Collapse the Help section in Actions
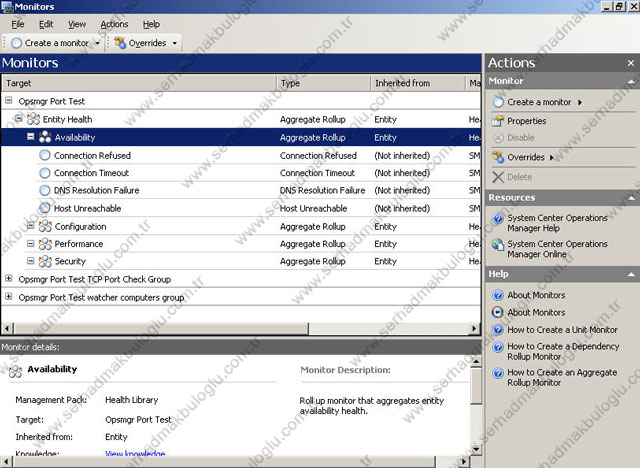 pos(631,275)
